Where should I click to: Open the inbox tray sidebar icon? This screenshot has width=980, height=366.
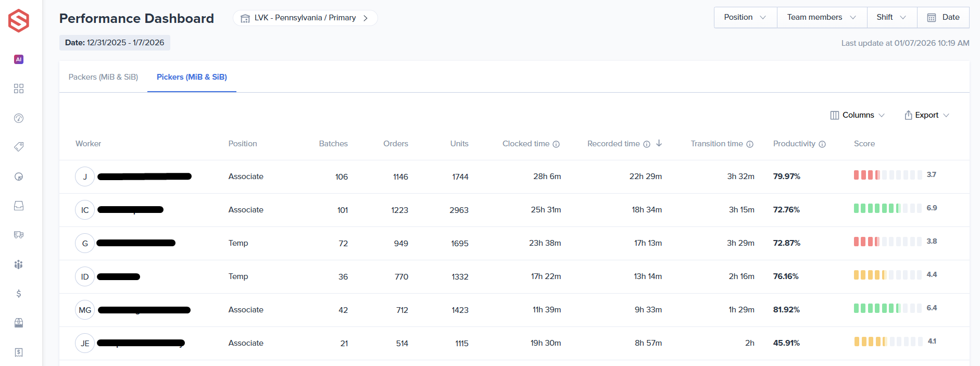coord(19,206)
